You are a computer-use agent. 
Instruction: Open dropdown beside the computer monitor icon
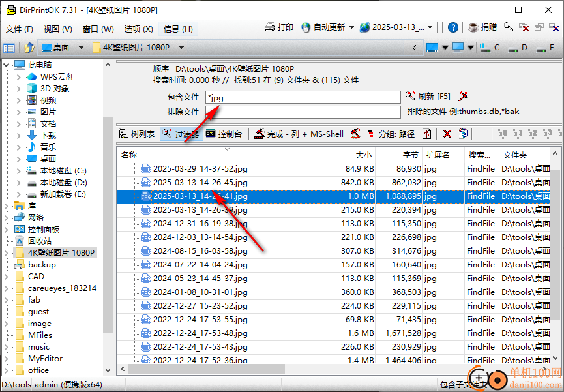pyautogui.click(x=471, y=48)
